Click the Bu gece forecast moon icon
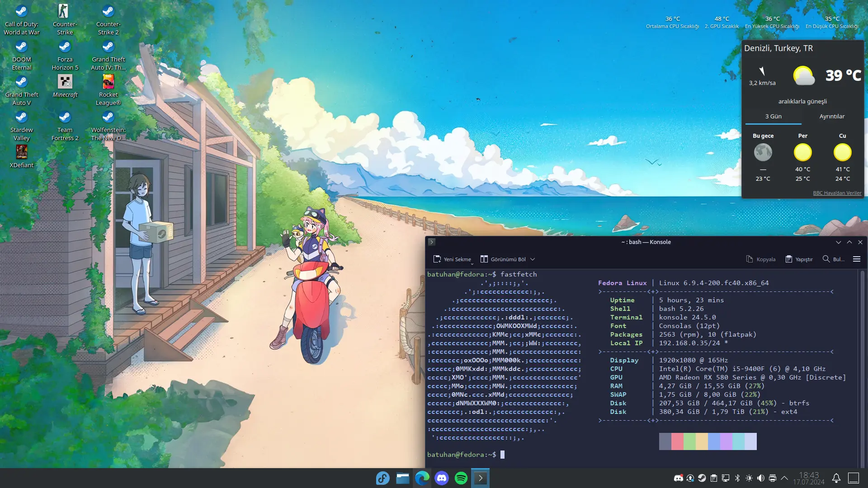868x488 pixels. pos(763,152)
